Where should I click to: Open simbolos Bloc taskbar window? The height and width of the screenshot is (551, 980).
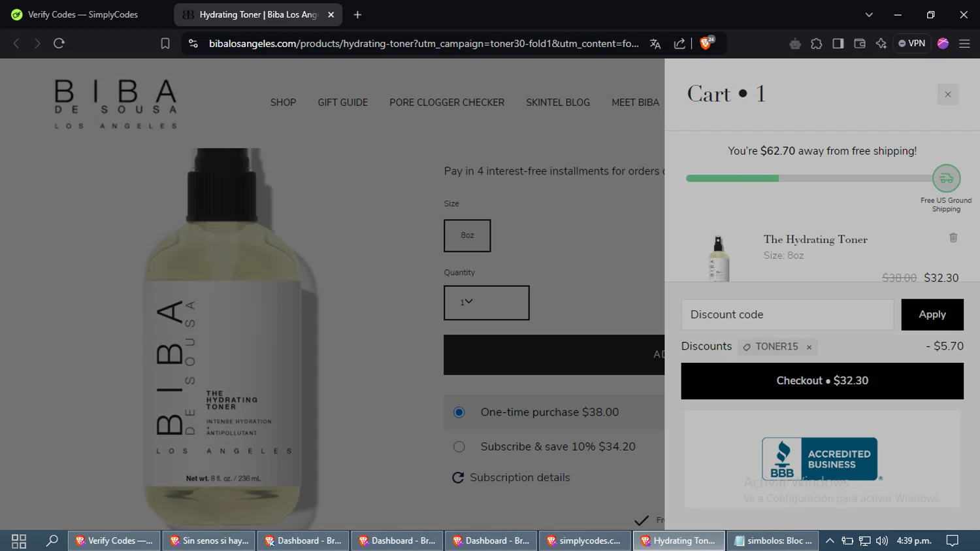[773, 541]
